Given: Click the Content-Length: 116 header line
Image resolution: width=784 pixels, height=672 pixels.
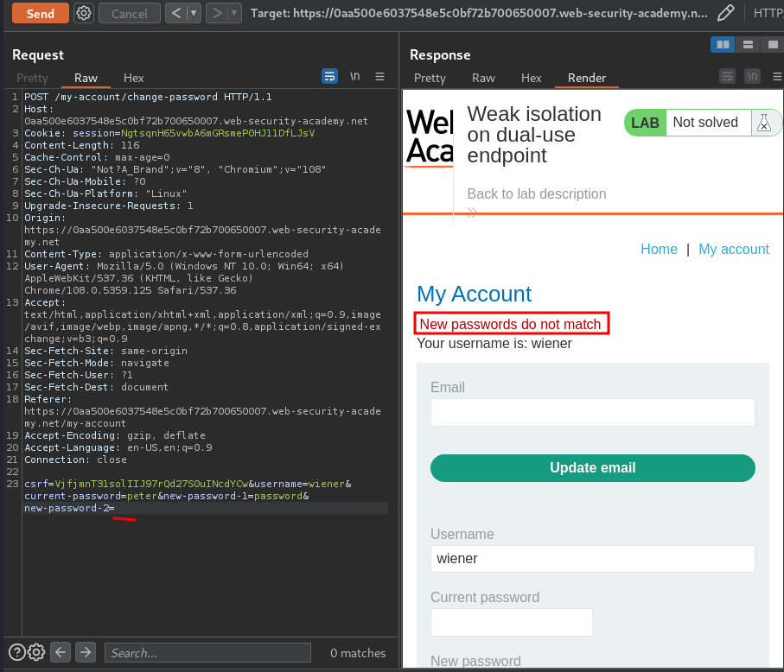Looking at the screenshot, I should click(82, 145).
